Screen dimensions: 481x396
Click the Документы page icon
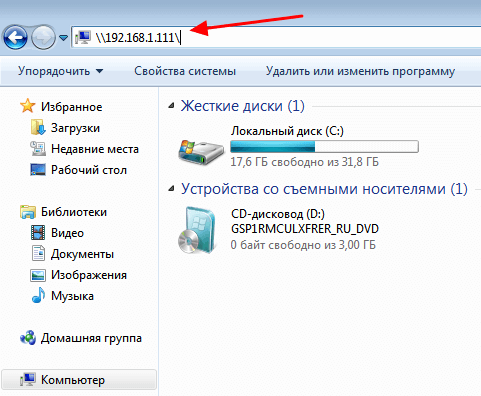38,253
